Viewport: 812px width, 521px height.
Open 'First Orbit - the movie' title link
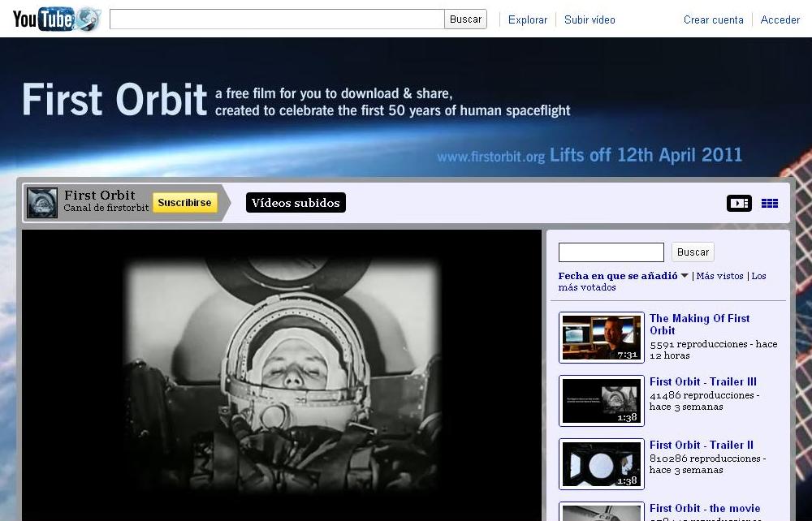[705, 509]
